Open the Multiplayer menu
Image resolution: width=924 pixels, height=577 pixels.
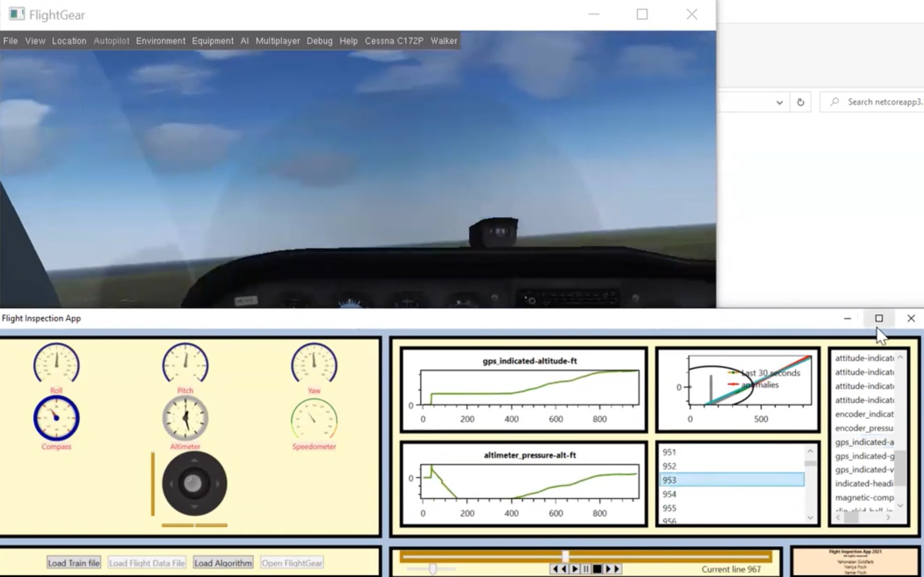(x=277, y=41)
